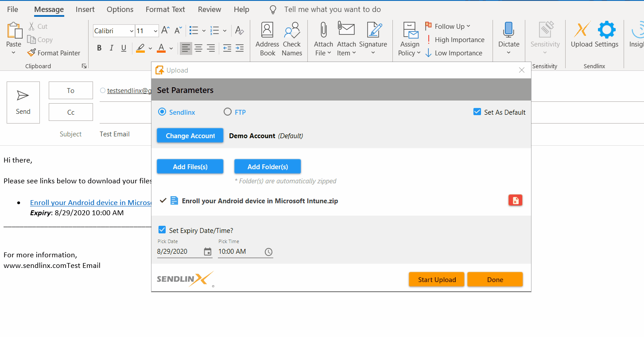Expand the Paste options arrow
The height and width of the screenshot is (337, 644).
pos(13,53)
